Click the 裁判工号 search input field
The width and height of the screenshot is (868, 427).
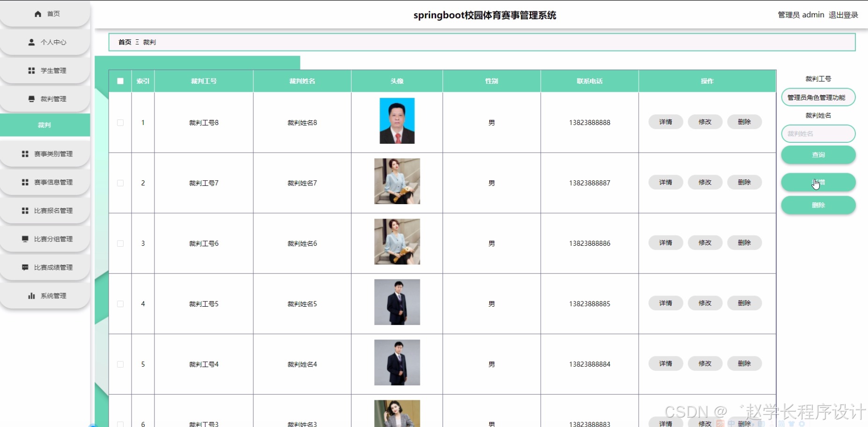[x=818, y=97]
